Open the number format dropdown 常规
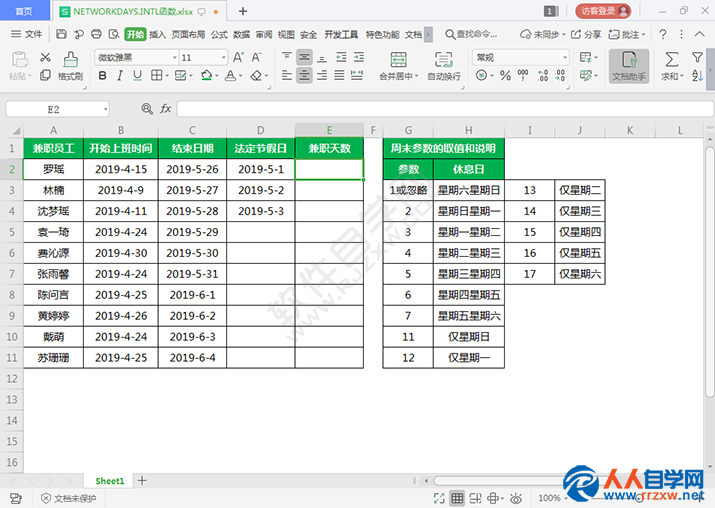The height and width of the screenshot is (508, 715). pos(565,57)
